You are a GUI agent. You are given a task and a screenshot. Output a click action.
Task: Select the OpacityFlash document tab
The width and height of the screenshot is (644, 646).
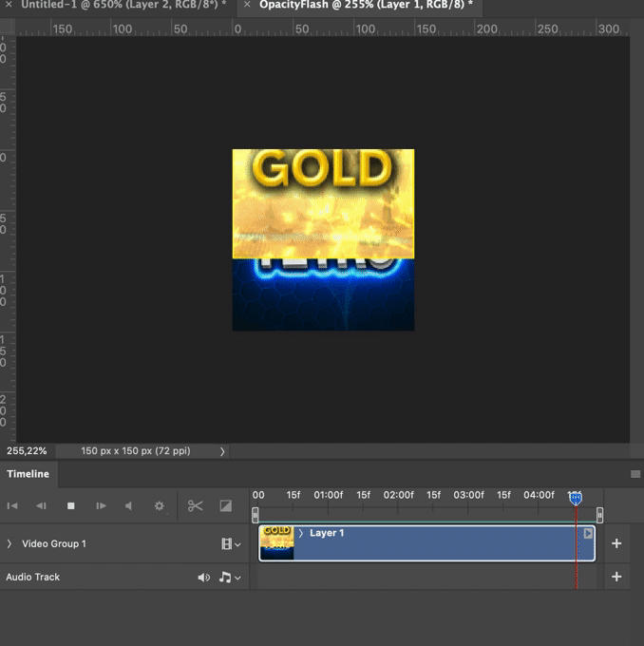click(366, 5)
